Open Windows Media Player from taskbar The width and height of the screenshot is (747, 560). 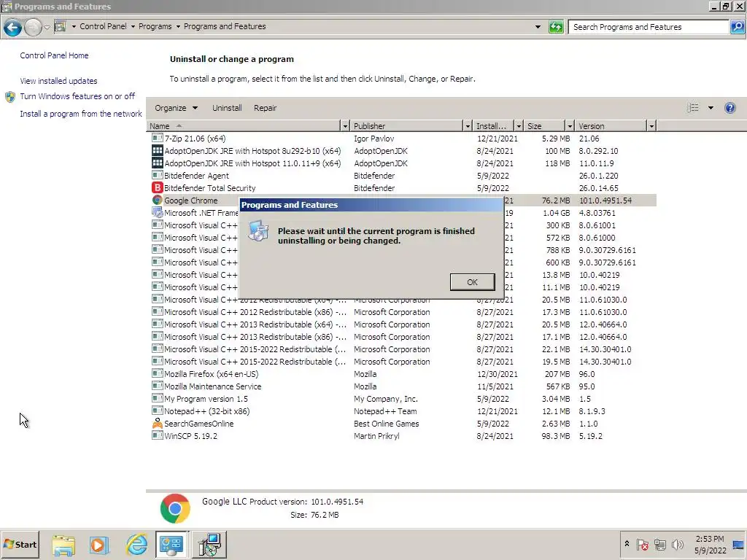pyautogui.click(x=99, y=545)
